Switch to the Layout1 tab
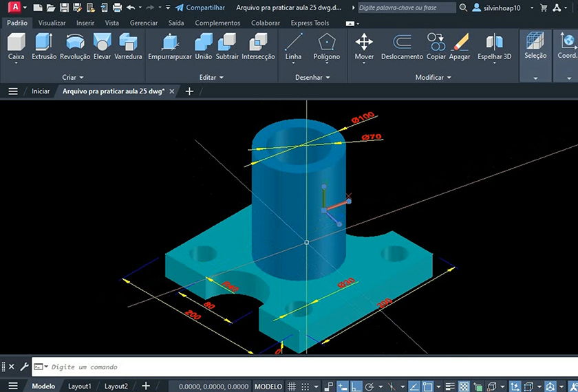The image size is (578, 392). pos(80,386)
